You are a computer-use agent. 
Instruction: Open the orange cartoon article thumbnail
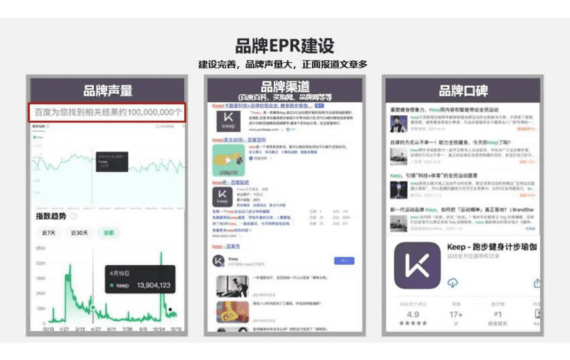(x=233, y=312)
